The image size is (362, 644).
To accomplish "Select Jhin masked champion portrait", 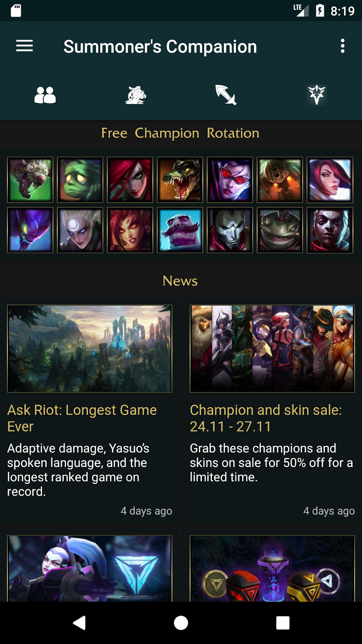I will click(230, 230).
